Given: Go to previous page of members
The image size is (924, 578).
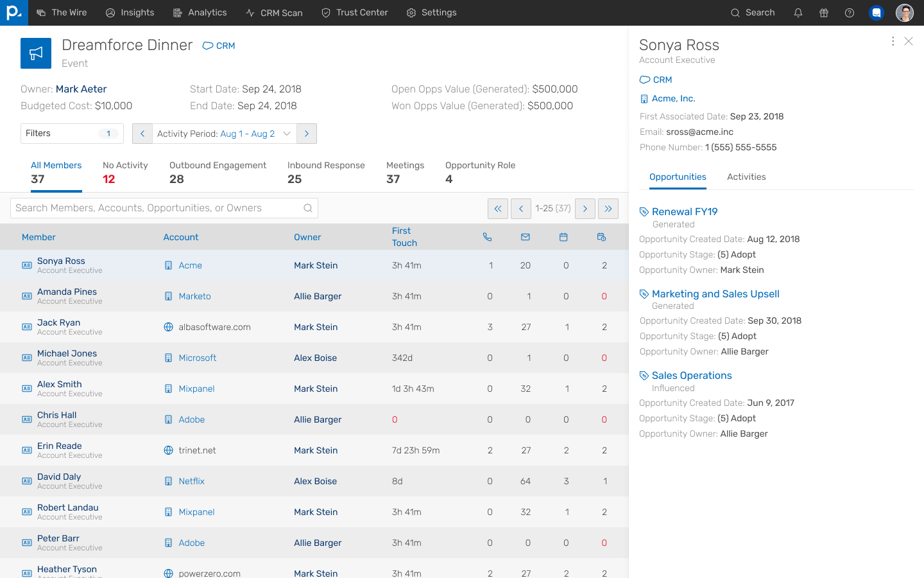Looking at the screenshot, I should point(521,209).
